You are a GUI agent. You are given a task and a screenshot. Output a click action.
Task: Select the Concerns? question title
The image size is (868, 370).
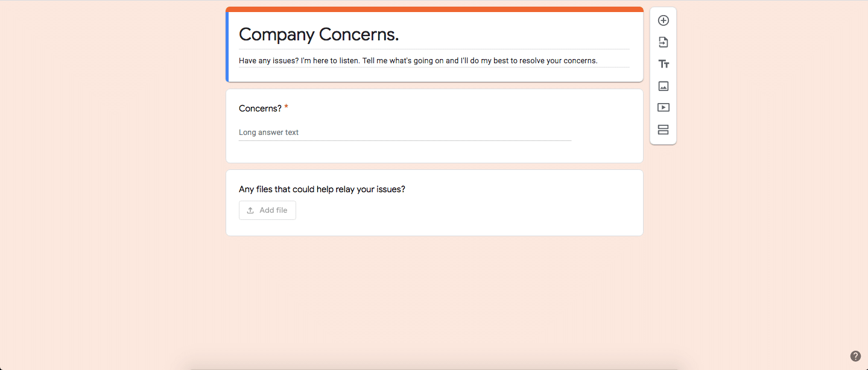pos(260,108)
